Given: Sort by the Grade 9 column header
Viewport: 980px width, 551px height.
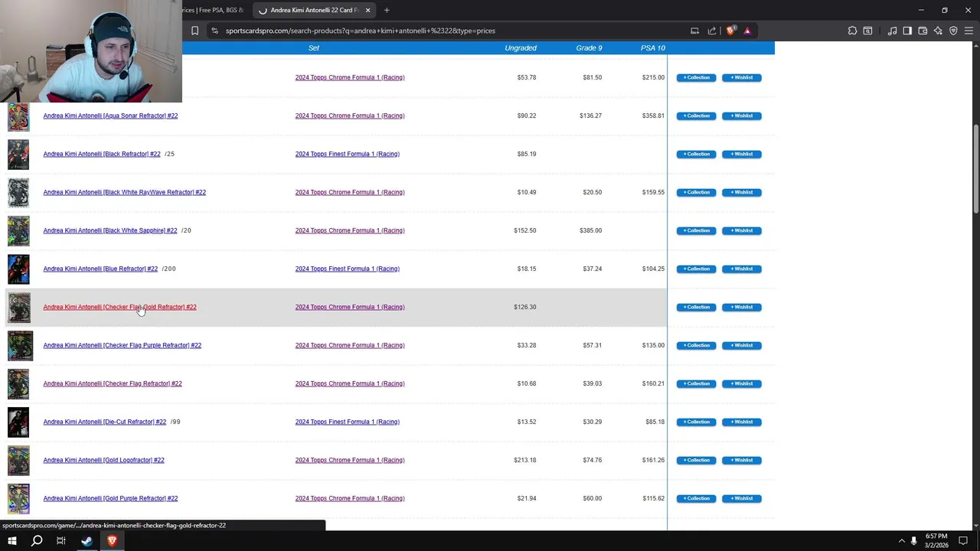Looking at the screenshot, I should pos(589,47).
